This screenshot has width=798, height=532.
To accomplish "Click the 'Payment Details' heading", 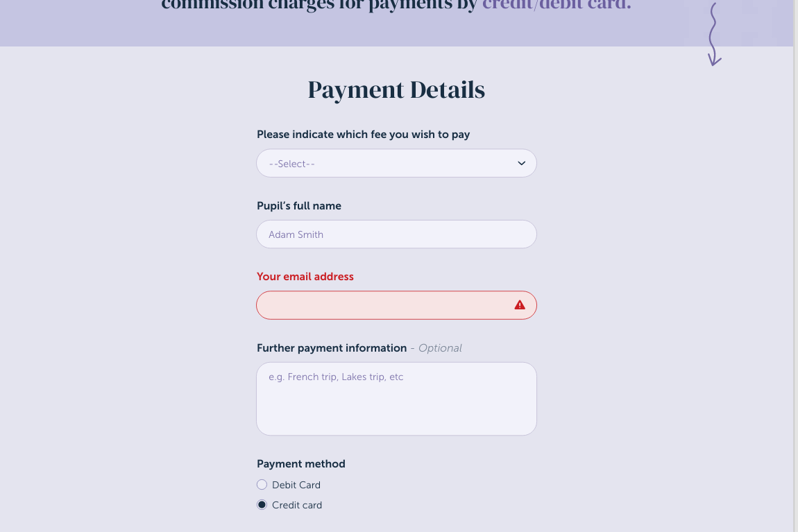I will point(396,90).
